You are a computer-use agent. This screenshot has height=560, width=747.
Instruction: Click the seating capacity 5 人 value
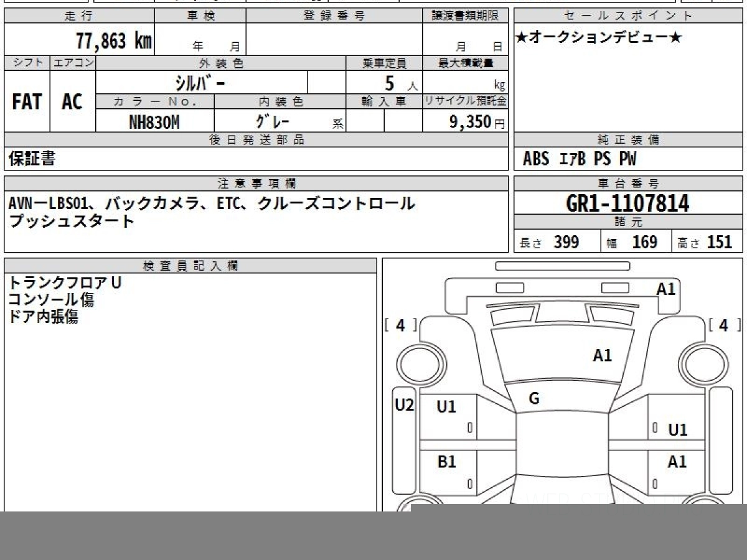pos(400,83)
